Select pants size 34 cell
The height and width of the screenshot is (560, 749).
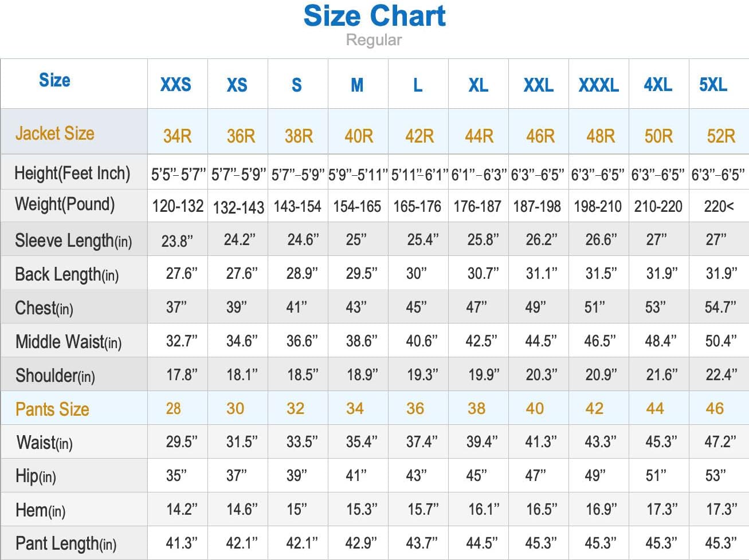pyautogui.click(x=355, y=408)
